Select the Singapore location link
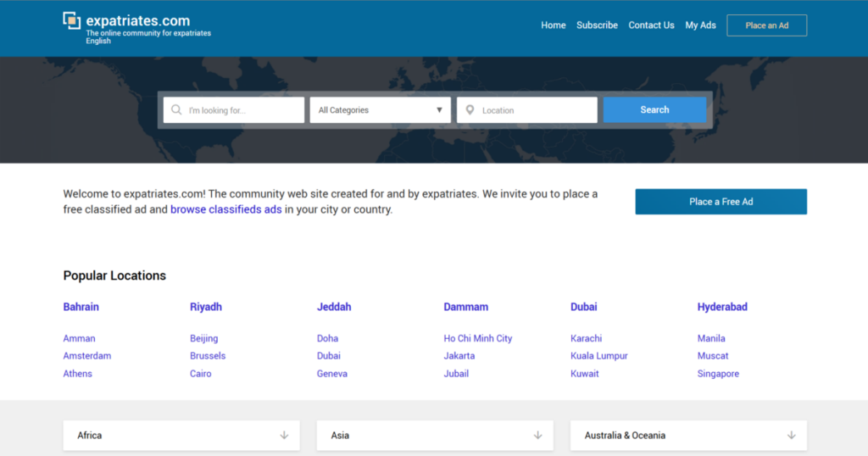This screenshot has height=456, width=868. 718,374
